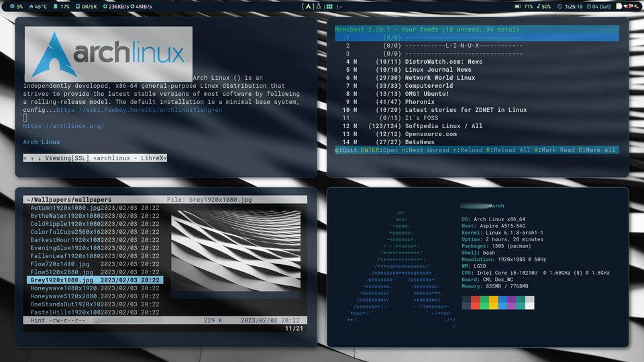Select the Tux penguin workspace icon
644x362 pixels.
click(x=318, y=7)
